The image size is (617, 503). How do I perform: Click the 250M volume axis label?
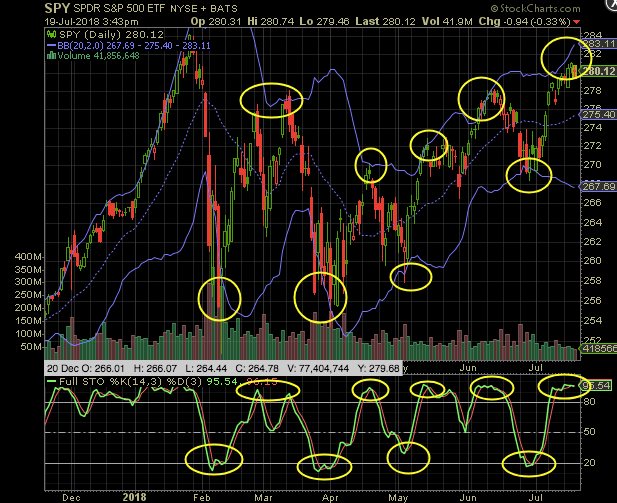point(28,295)
